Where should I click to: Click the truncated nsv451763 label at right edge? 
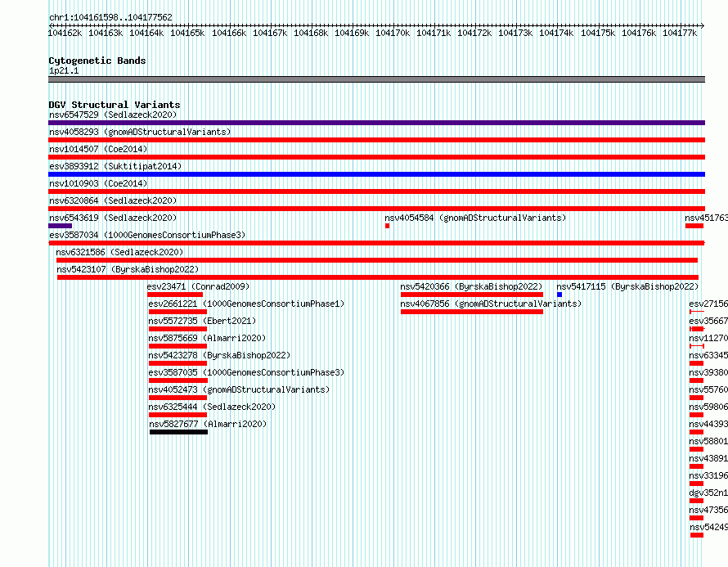pos(706,218)
